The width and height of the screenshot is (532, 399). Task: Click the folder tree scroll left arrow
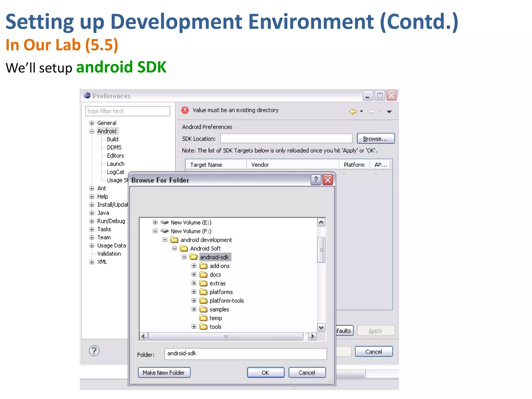(x=144, y=336)
